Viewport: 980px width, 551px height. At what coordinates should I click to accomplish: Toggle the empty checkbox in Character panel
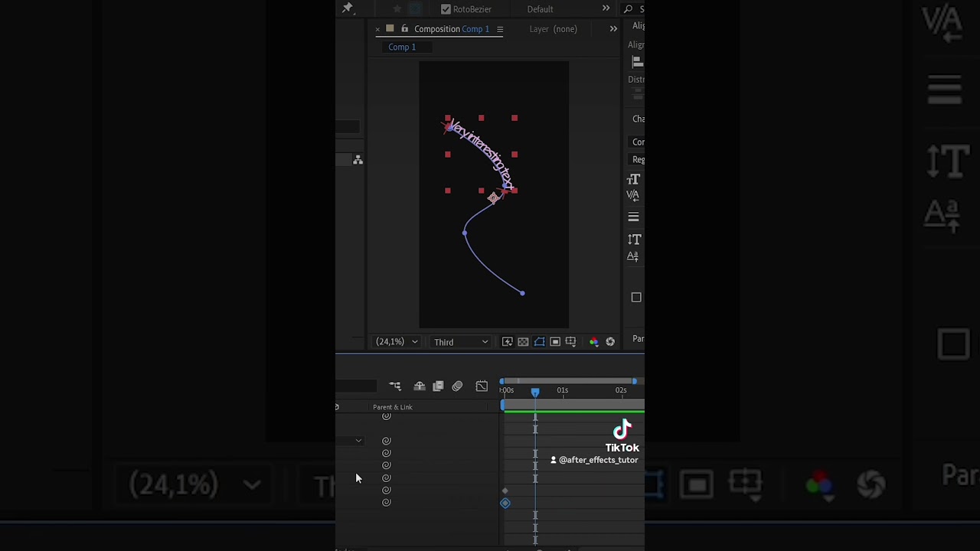[x=636, y=298]
